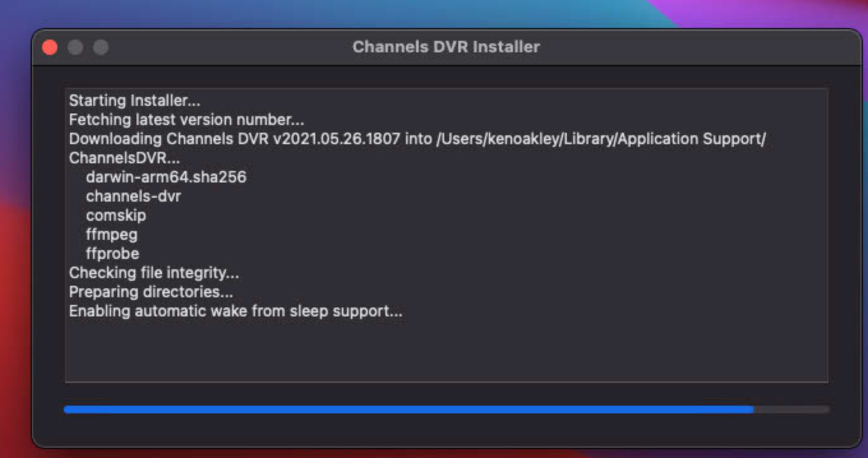
Task: Click "Preparing directories..." log line
Action: click(151, 292)
